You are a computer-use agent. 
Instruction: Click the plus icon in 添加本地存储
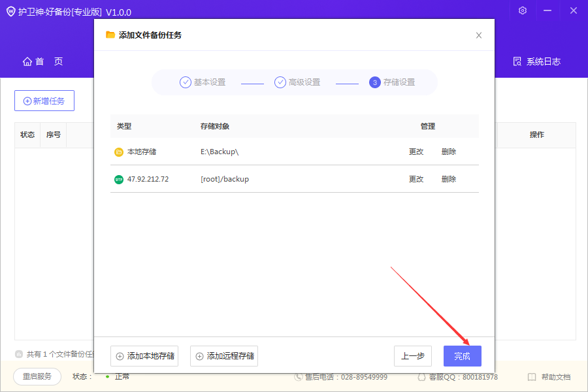[x=120, y=356]
